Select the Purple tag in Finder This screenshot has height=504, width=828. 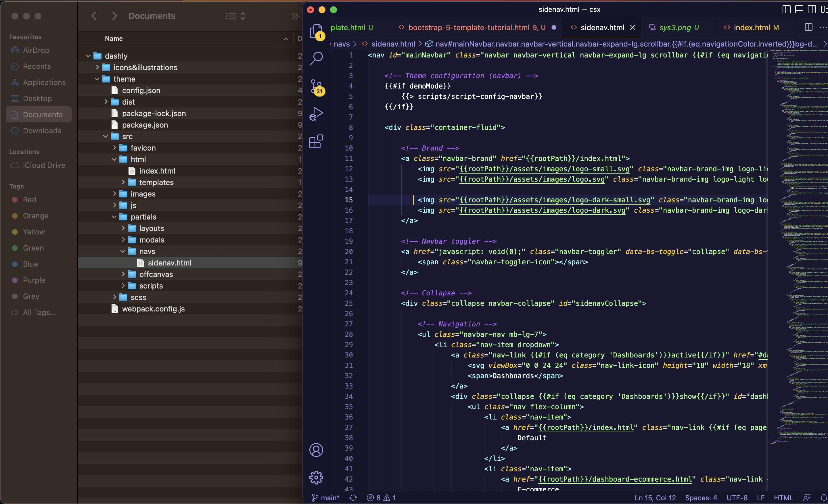coord(34,280)
